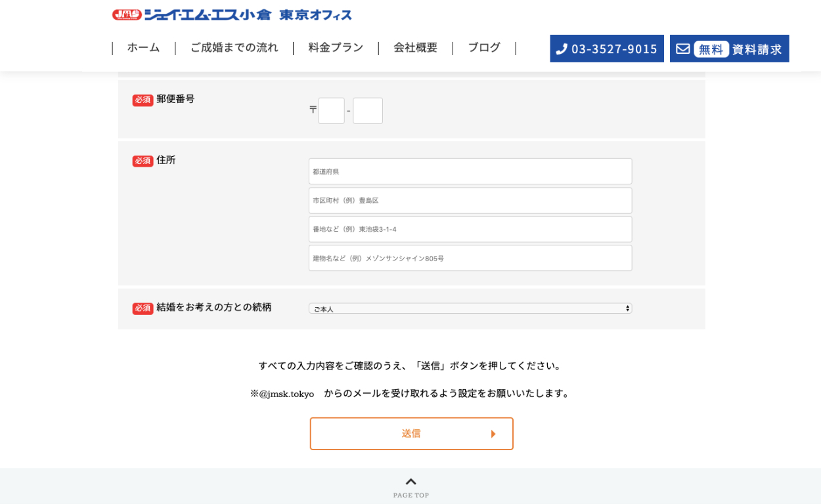
Task: Focus the second postal code box
Action: click(x=367, y=111)
